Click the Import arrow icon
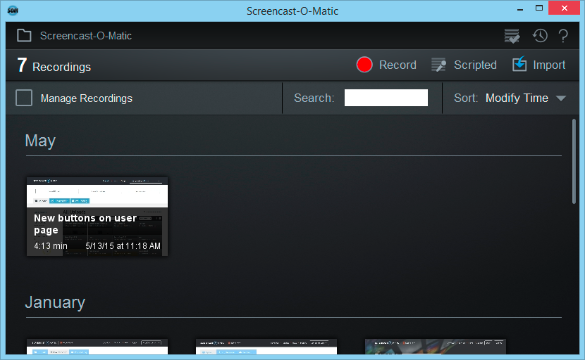This screenshot has height=360, width=585. 519,64
